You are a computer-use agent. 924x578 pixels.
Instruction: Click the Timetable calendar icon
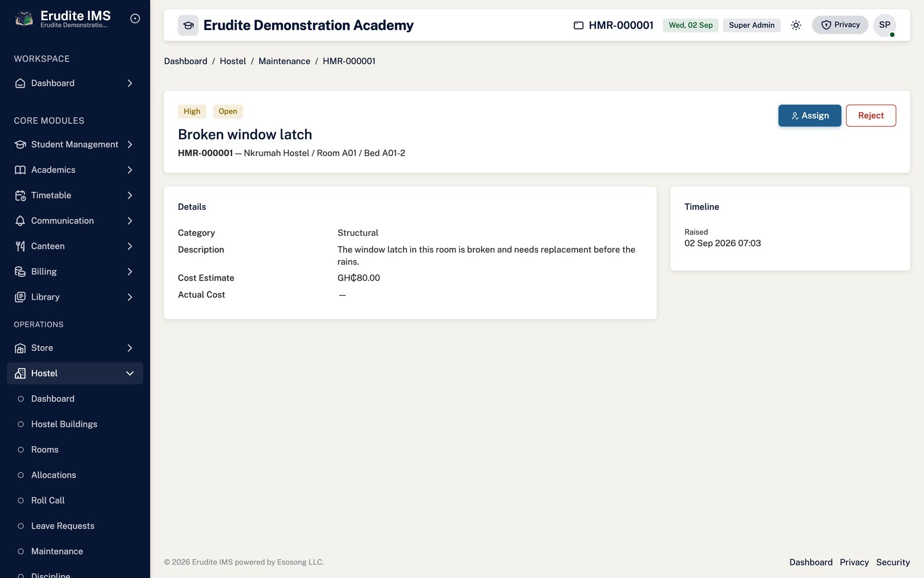tap(20, 195)
